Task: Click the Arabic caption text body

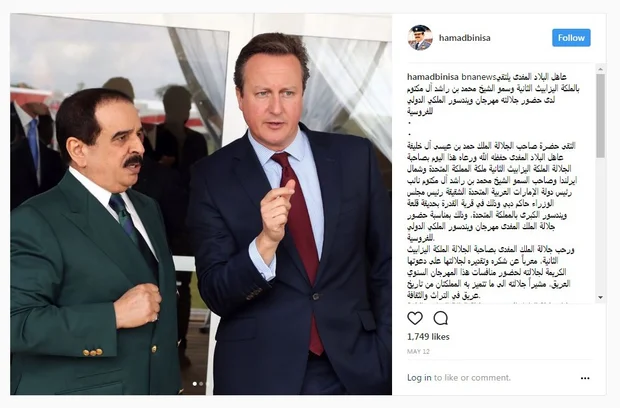Action: coord(491,220)
